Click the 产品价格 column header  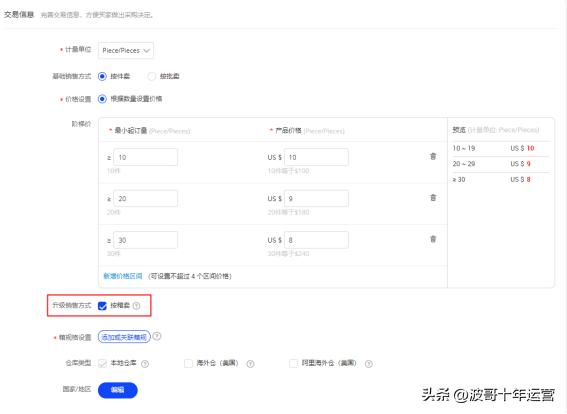(x=288, y=131)
